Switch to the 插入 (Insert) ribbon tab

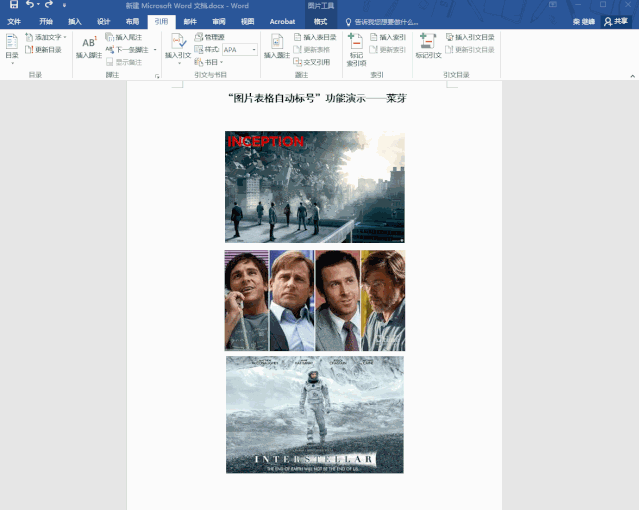click(x=75, y=21)
